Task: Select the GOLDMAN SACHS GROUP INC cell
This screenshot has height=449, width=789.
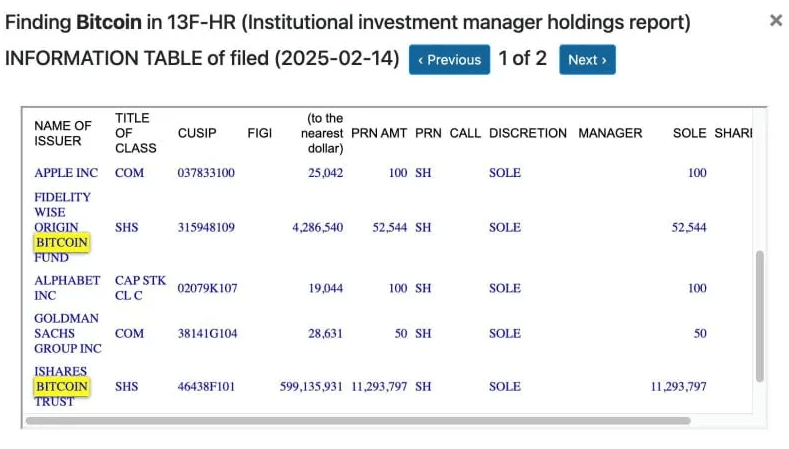Action: [x=68, y=333]
